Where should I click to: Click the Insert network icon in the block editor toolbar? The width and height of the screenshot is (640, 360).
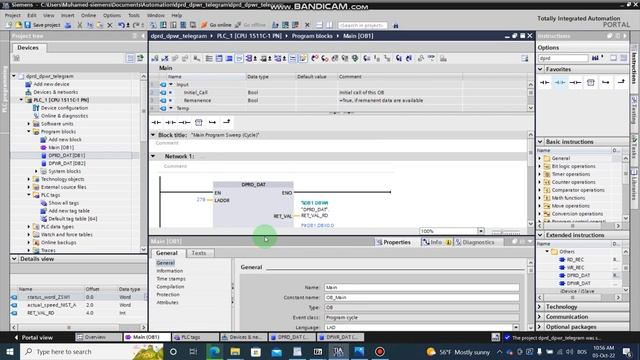click(155, 58)
